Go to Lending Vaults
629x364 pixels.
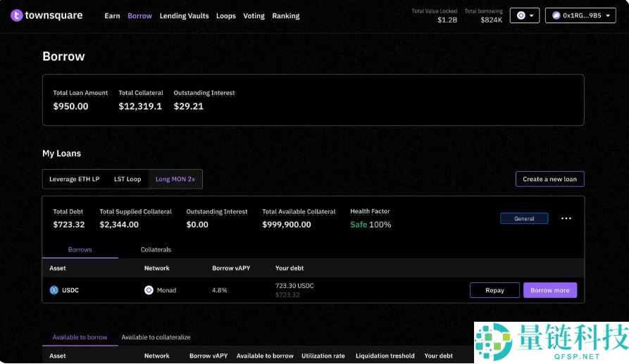184,15
